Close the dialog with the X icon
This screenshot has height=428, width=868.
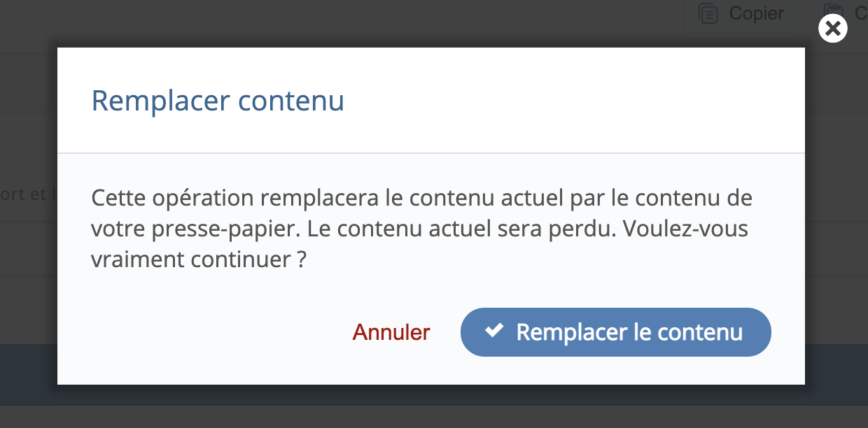[x=832, y=29]
